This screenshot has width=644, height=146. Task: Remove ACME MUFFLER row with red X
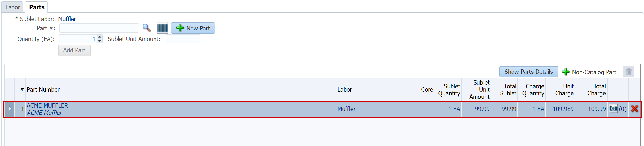tap(634, 109)
